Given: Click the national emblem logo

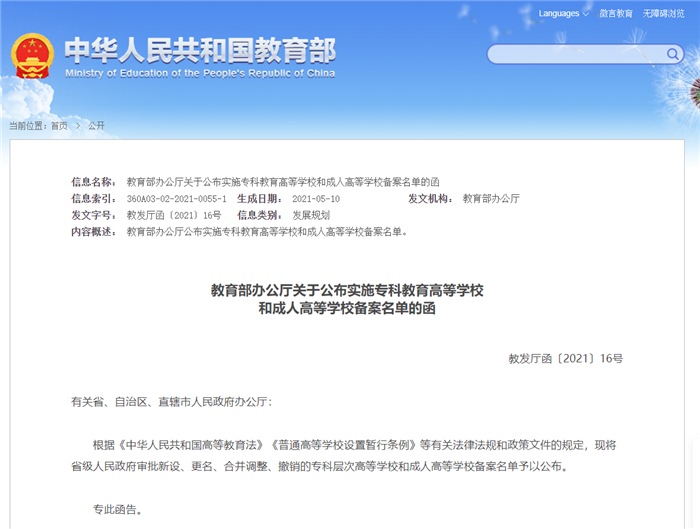Looking at the screenshot, I should click(x=32, y=56).
